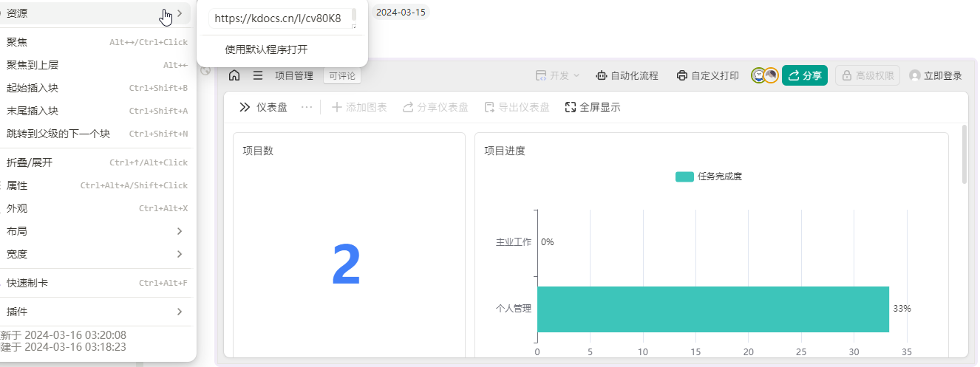
Task: Expand the 插件 plugins submenu
Action: [96, 312]
